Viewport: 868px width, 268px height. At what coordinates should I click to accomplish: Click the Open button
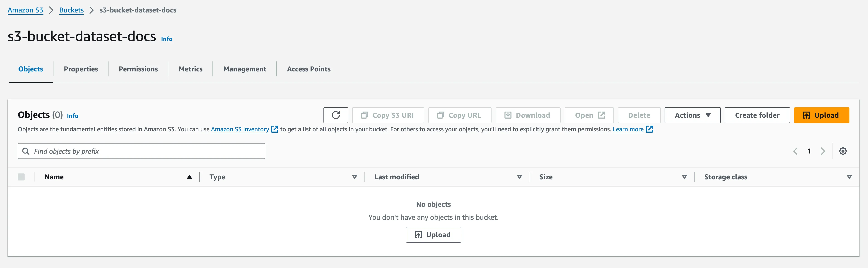click(589, 115)
